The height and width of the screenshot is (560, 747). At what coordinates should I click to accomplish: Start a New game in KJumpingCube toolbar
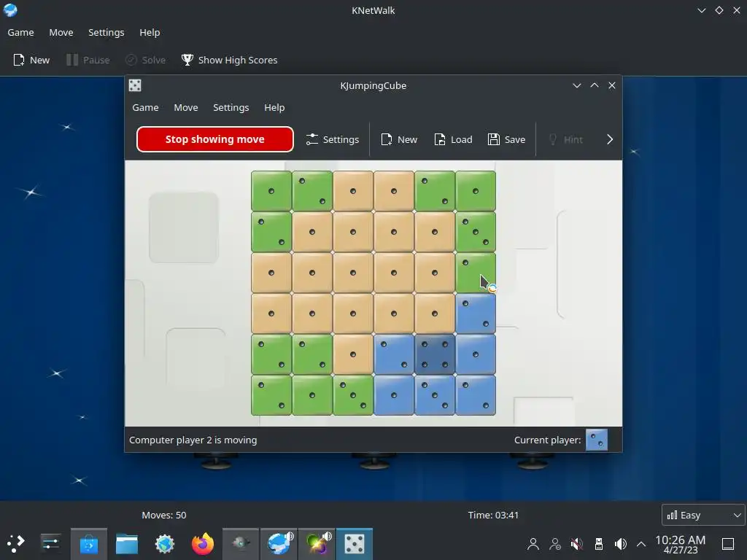tap(399, 139)
